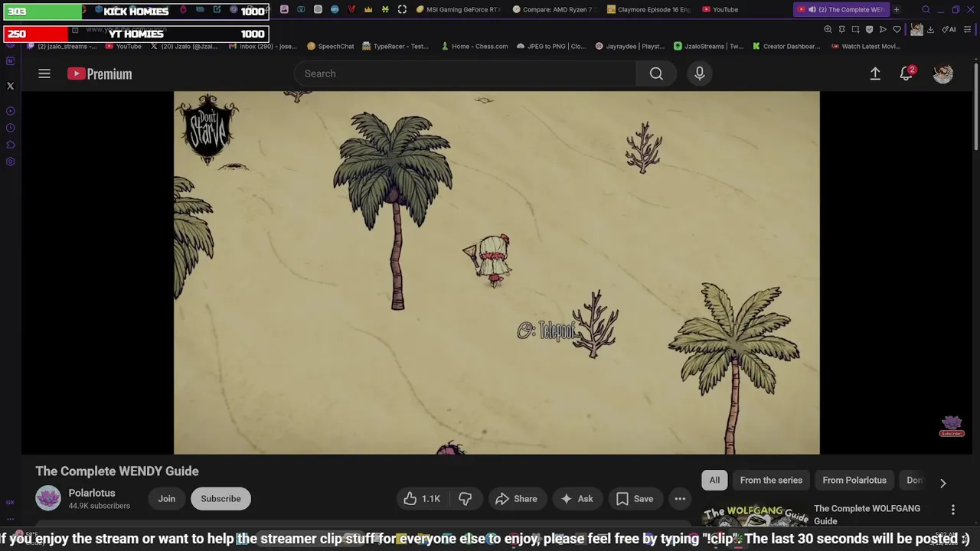Select the From Polarlotus chip
Viewport: 980px width, 551px height.
pos(854,481)
